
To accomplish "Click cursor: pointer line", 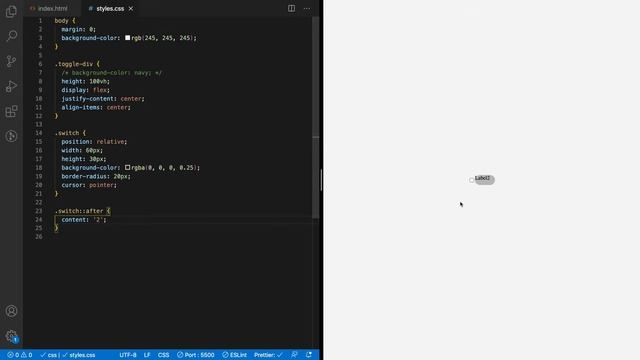I will tap(89, 185).
